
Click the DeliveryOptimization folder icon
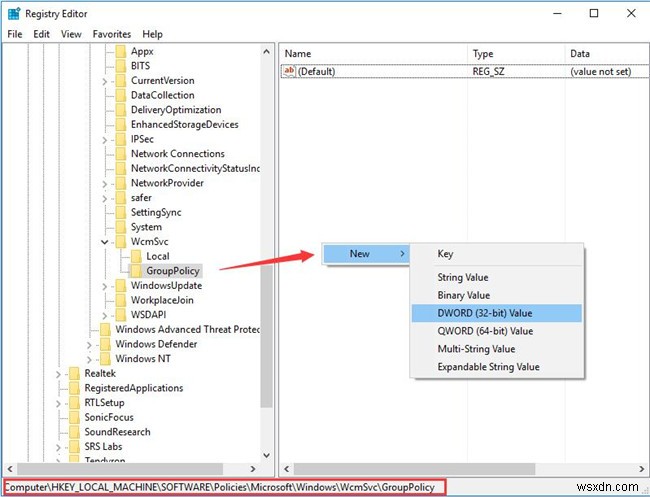coord(121,110)
